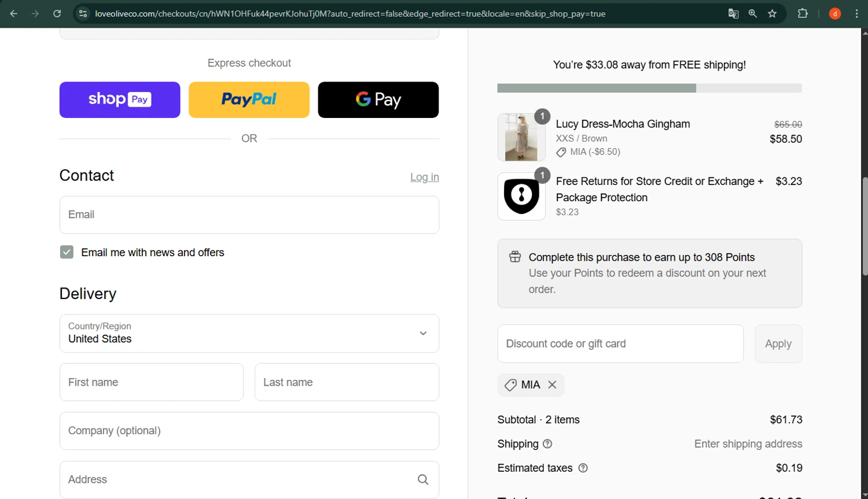
Task: Open site information icon in address bar
Action: click(83, 13)
